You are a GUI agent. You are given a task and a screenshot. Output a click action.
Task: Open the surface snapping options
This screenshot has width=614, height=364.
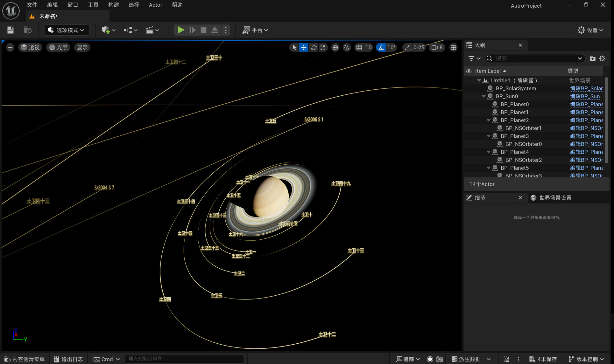(347, 47)
